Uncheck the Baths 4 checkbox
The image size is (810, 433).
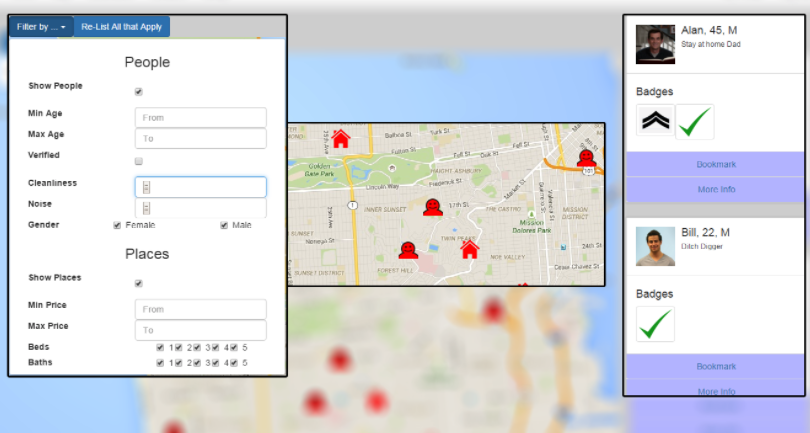click(x=215, y=363)
